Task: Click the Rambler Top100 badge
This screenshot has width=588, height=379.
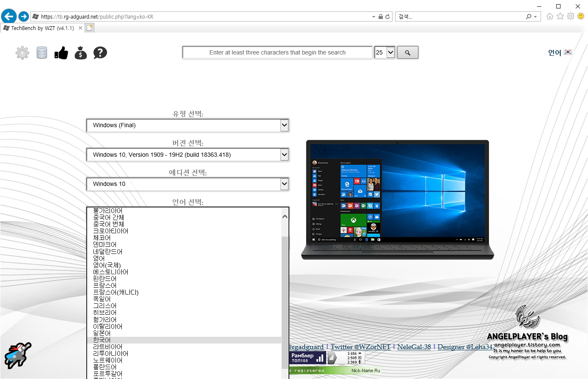Action: [308, 358]
